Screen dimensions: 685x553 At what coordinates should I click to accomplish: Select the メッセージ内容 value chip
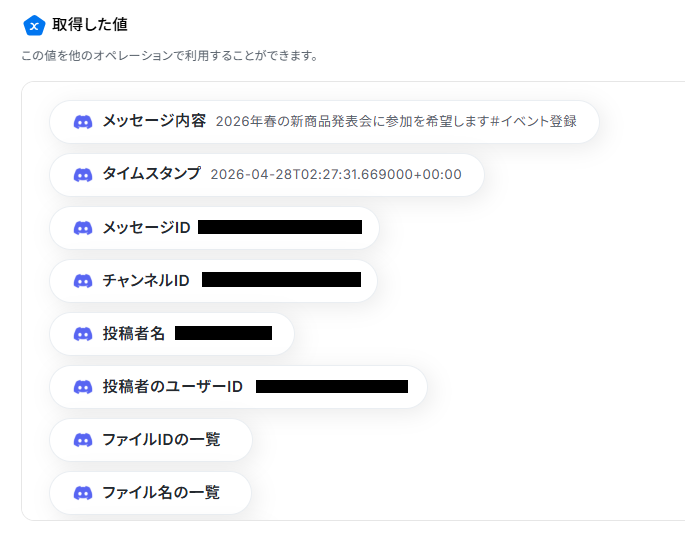[324, 122]
